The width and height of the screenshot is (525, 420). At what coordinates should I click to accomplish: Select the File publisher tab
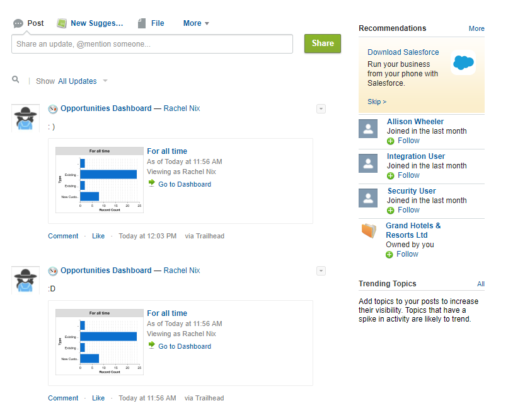click(x=151, y=23)
